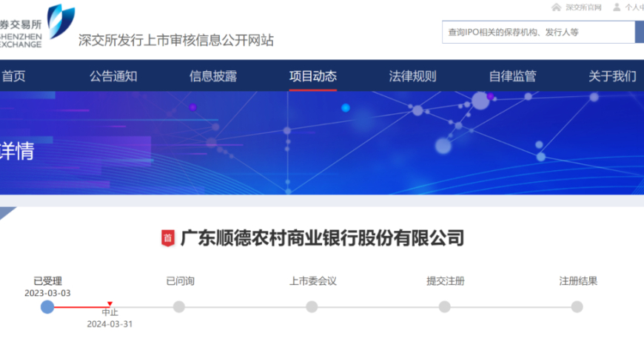Click the Shenzhen Stock Exchange logo
Screen dimensions: 644x364
click(x=37, y=25)
